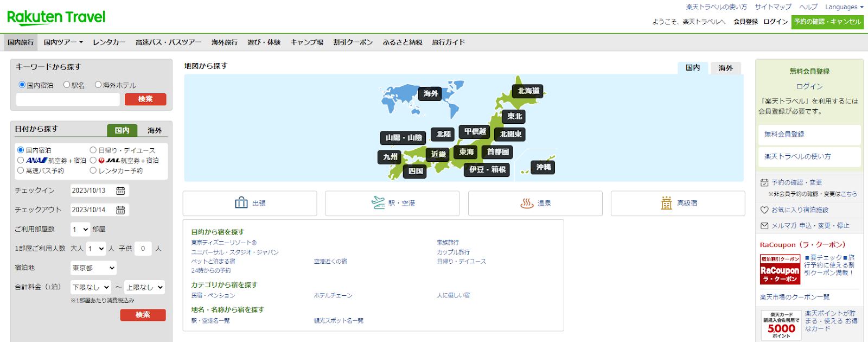The image size is (868, 342).
Task: Open the 大人 count dropdown
Action: [x=96, y=248]
